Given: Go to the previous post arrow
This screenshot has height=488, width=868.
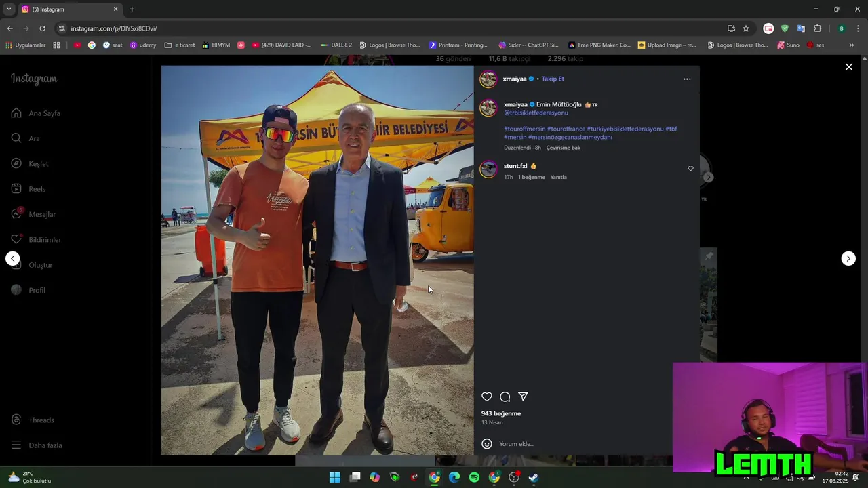Looking at the screenshot, I should coord(13,258).
